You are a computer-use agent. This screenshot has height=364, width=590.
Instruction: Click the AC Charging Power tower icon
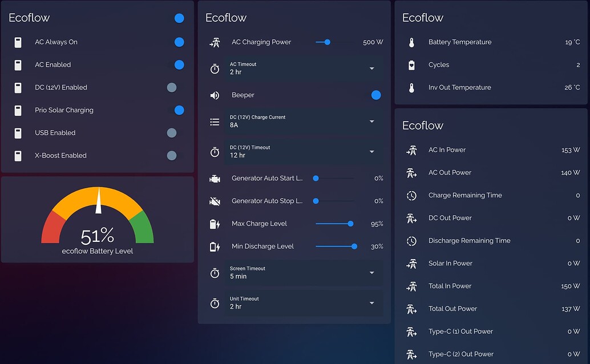tap(215, 42)
